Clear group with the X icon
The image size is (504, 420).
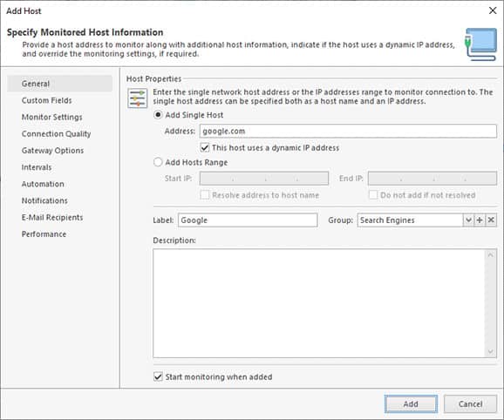tap(491, 220)
